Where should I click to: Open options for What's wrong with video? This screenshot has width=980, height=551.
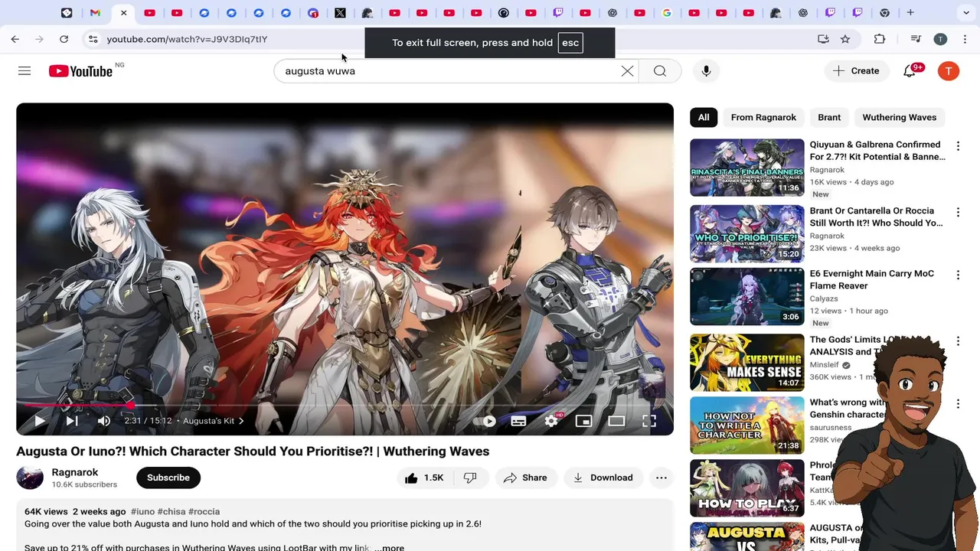(958, 403)
